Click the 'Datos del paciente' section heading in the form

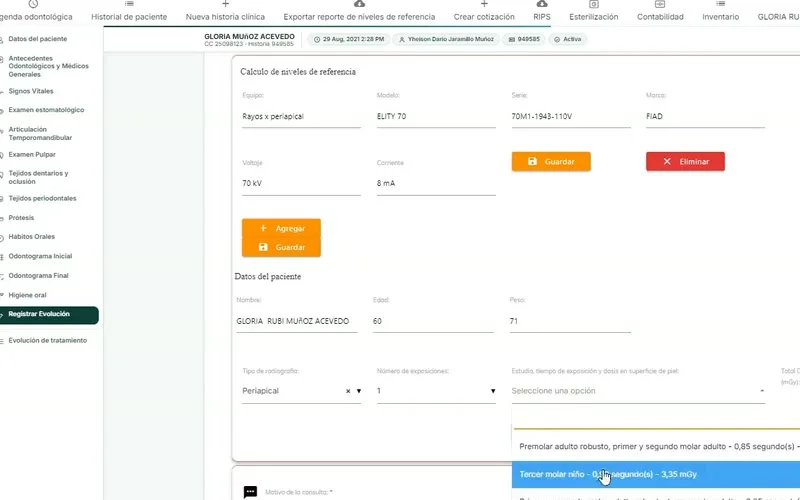(x=267, y=277)
